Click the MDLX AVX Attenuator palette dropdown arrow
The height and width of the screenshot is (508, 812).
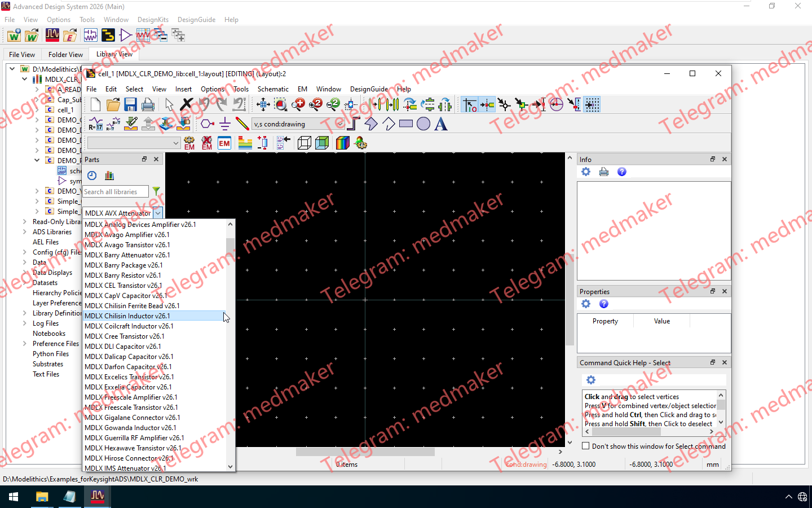[158, 213]
